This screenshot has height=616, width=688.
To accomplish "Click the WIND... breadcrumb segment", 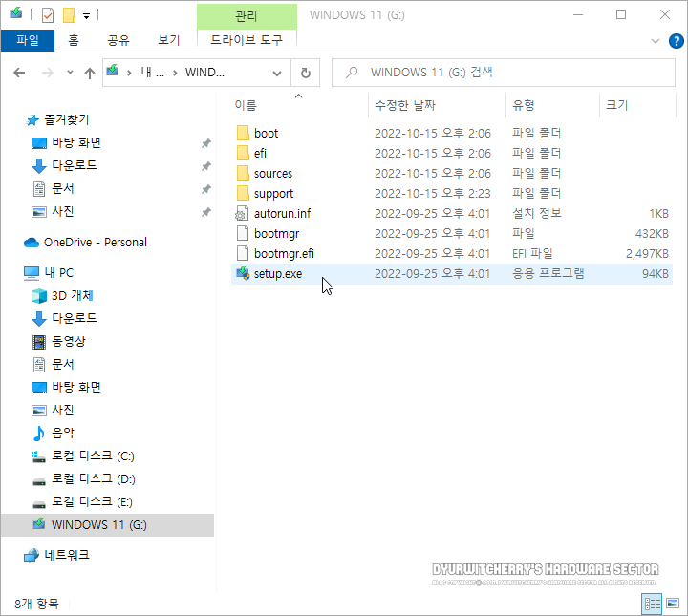I will [x=204, y=73].
